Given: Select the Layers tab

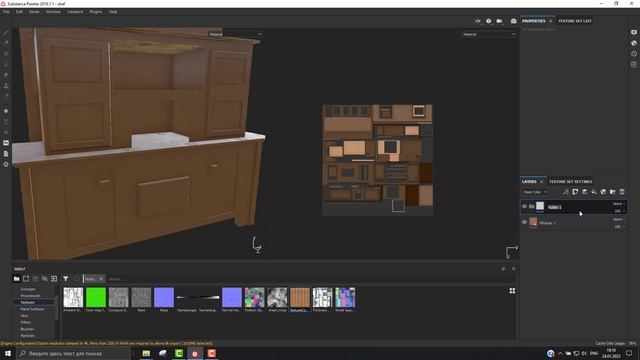Looking at the screenshot, I should click(x=529, y=182).
